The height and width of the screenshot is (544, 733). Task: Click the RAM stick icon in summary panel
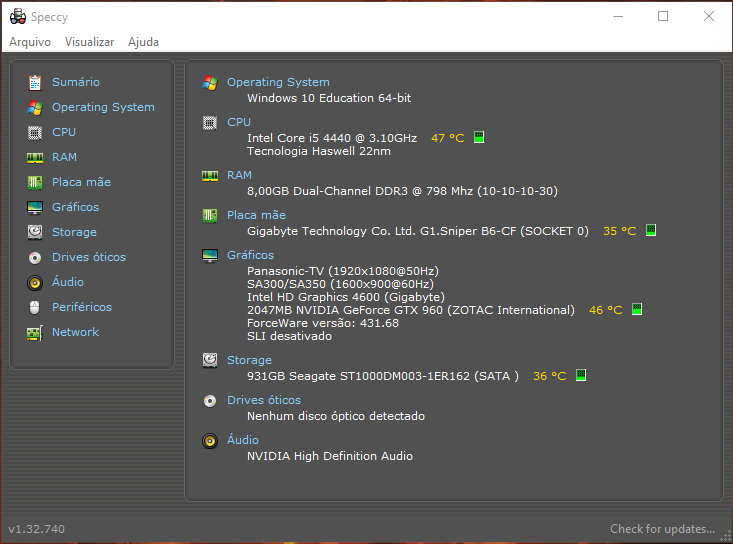click(210, 176)
